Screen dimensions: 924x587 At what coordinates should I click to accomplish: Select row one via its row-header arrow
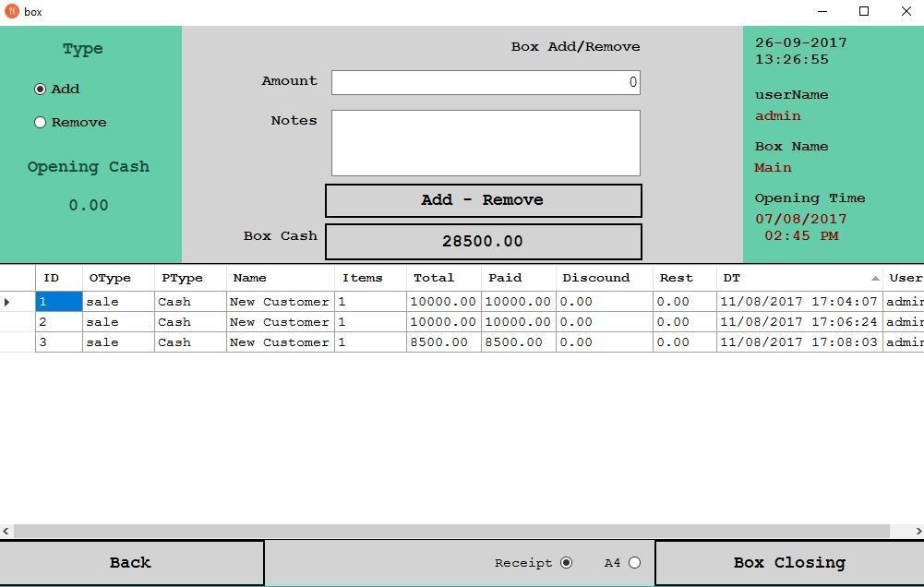point(7,302)
